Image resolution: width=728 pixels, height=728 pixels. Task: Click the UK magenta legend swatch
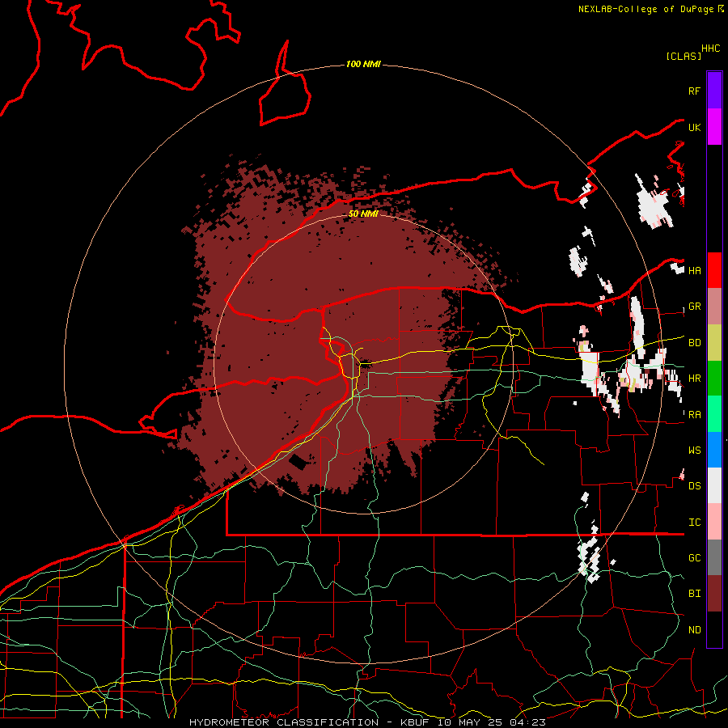pyautogui.click(x=714, y=127)
